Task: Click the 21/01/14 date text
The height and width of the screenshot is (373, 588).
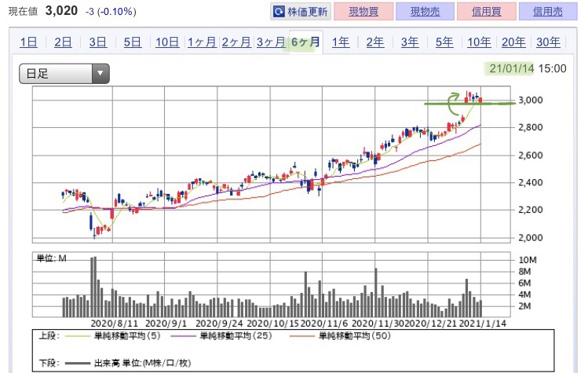Action: click(512, 68)
